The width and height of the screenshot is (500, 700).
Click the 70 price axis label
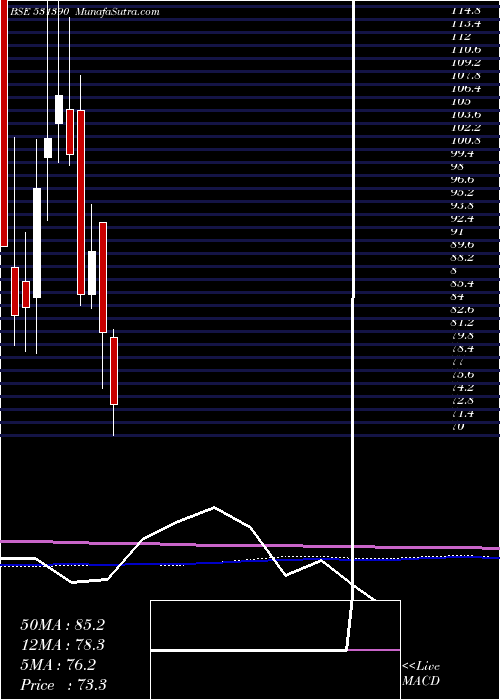(x=458, y=426)
